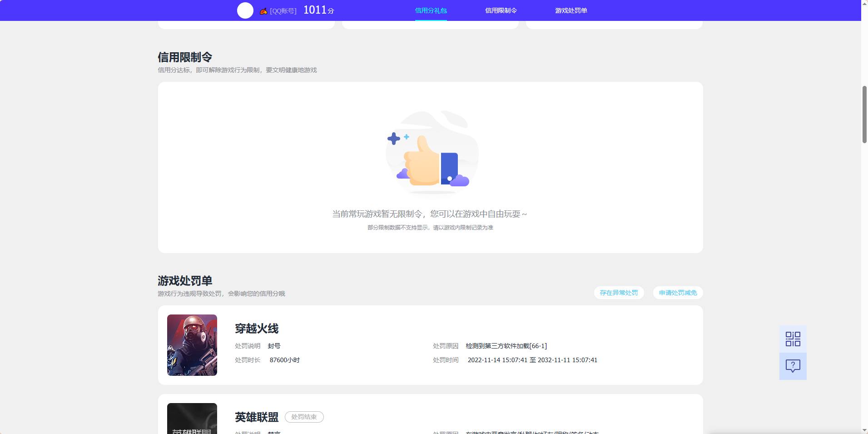
Task: Click the 申请处罚减免 button
Action: pos(678,293)
